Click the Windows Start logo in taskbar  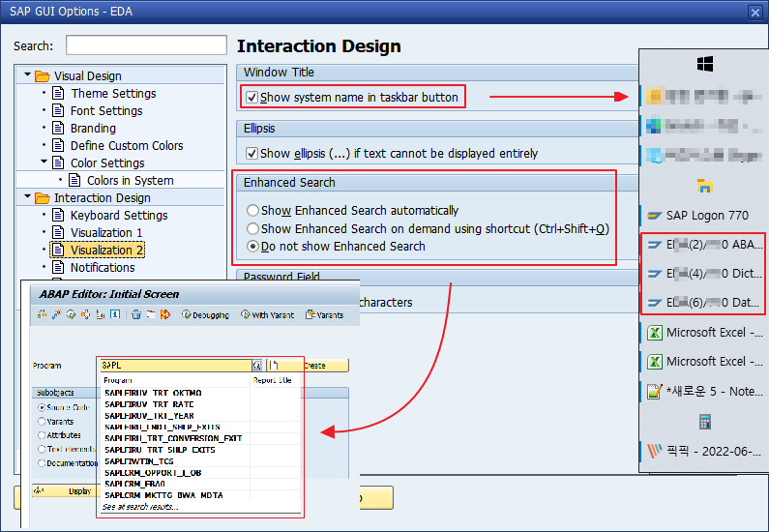coord(705,64)
